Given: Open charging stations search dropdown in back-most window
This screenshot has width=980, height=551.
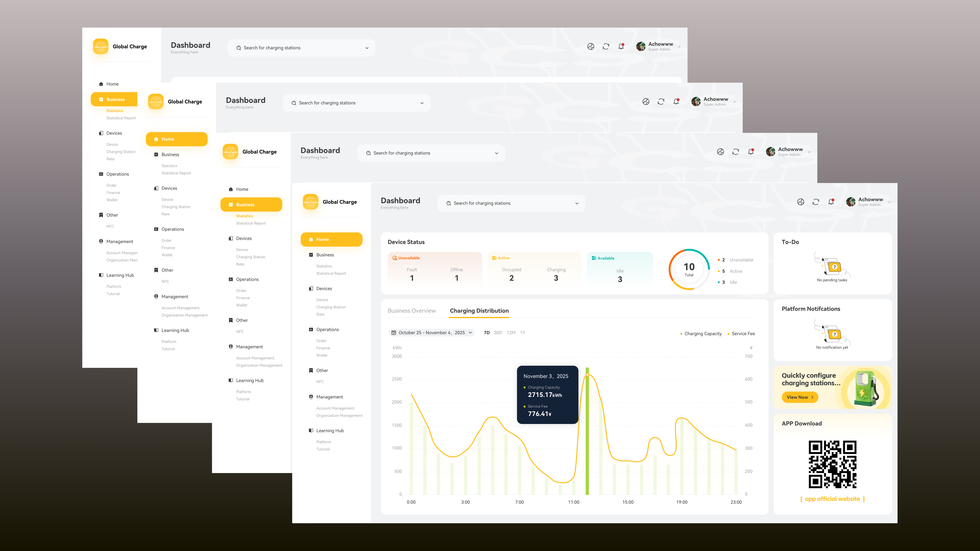Looking at the screenshot, I should [367, 48].
